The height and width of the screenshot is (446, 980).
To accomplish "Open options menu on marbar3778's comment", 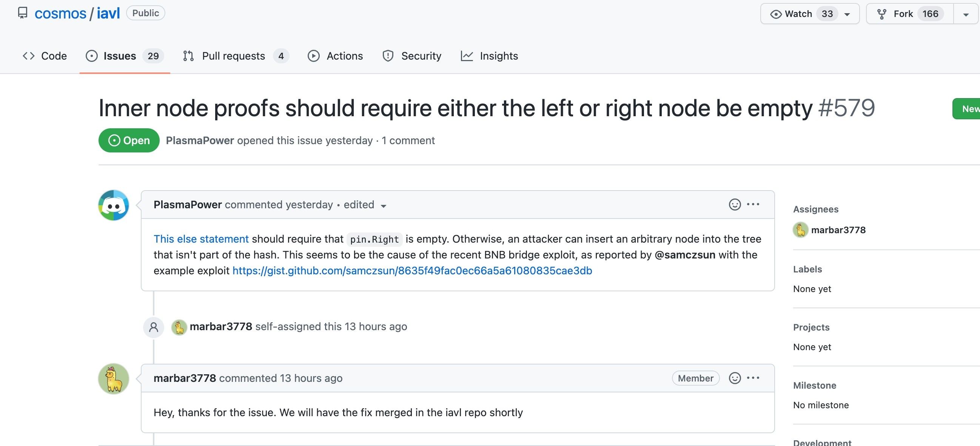I will [753, 378].
